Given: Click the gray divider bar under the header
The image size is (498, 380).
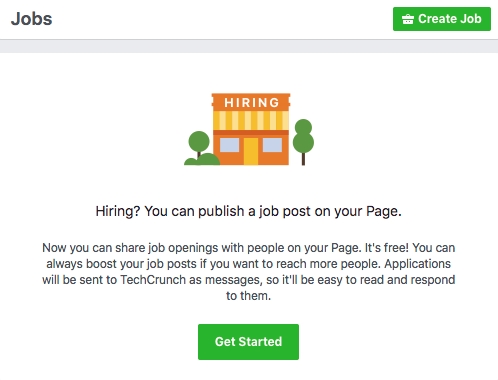Looking at the screenshot, I should pyautogui.click(x=249, y=46).
